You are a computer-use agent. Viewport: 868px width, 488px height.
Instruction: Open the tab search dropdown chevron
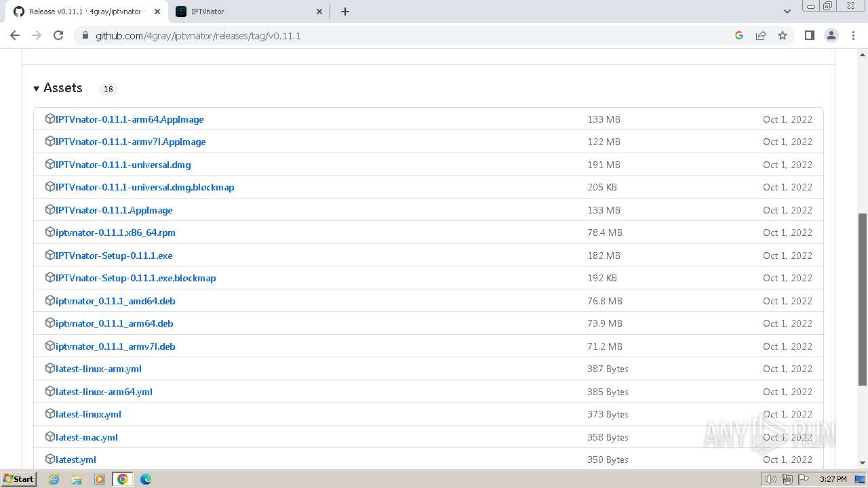pyautogui.click(x=787, y=12)
